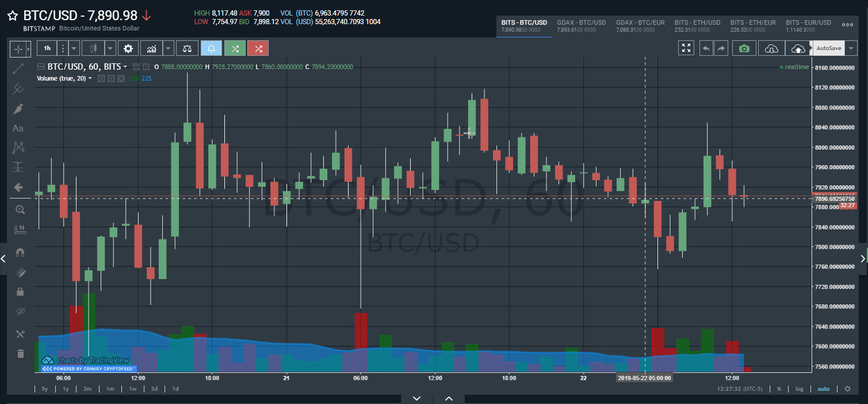
Task: Toggle stay-in-drawing-mode pencil icon
Action: (x=20, y=272)
